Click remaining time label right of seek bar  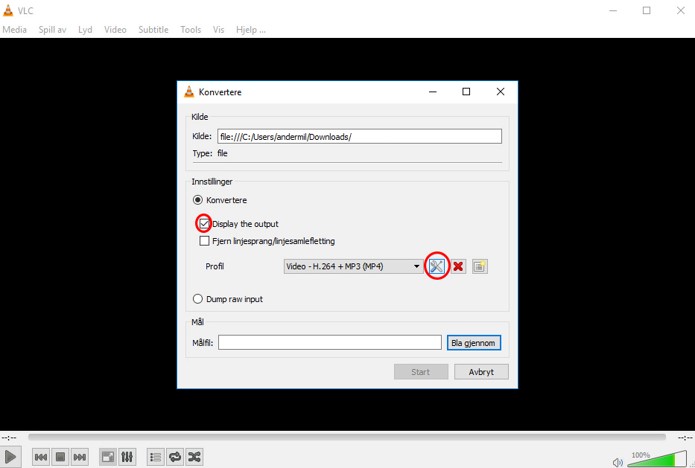685,437
